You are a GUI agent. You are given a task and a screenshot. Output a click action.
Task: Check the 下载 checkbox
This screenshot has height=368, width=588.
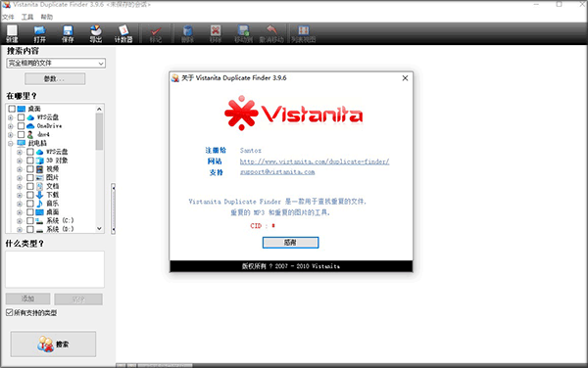[30, 195]
